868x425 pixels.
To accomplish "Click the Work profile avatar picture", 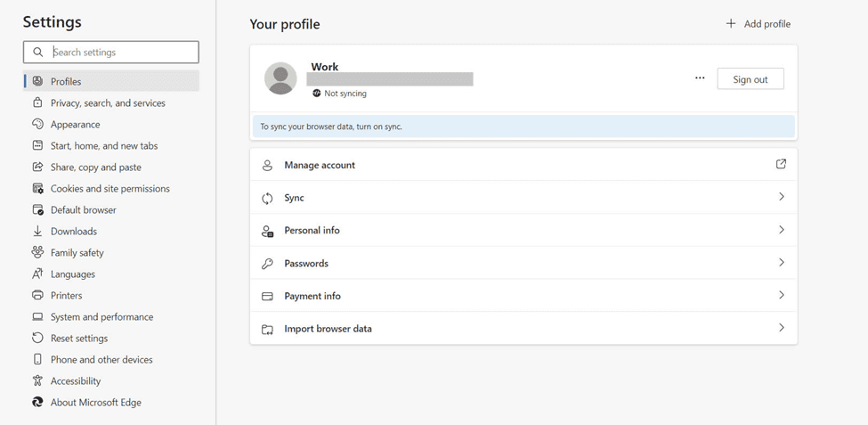I will [280, 78].
